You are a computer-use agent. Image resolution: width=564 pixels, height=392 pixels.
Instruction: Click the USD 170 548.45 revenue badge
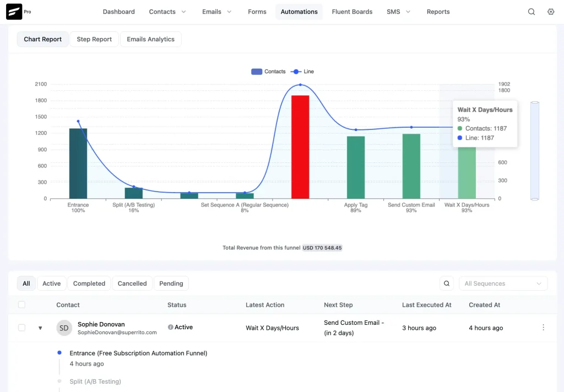click(x=322, y=248)
